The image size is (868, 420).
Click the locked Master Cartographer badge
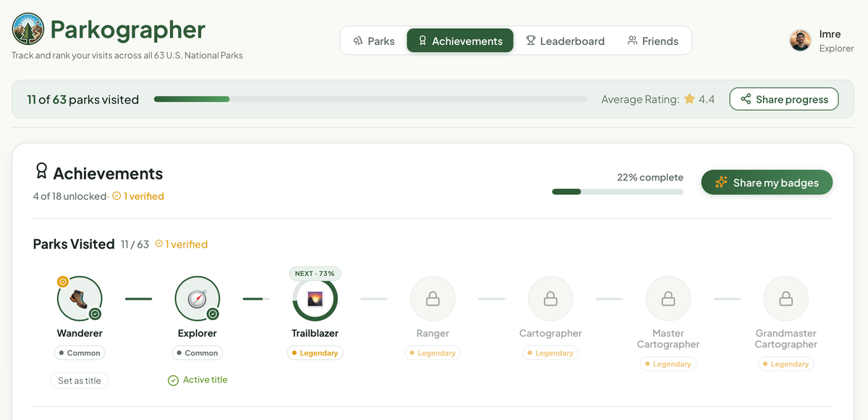click(668, 298)
